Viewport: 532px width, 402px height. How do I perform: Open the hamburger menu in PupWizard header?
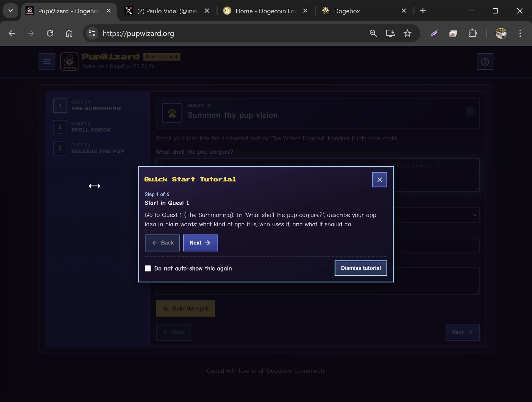(47, 61)
